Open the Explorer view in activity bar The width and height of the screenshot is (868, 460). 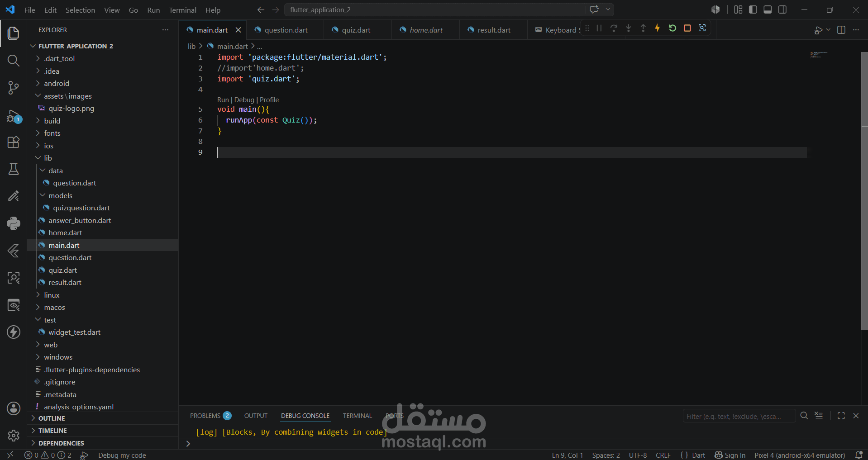[14, 33]
